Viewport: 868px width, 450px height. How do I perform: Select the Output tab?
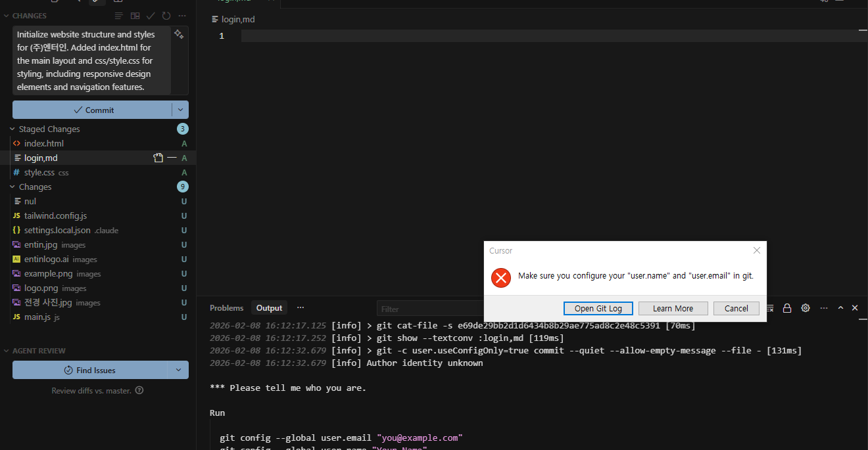click(x=269, y=308)
